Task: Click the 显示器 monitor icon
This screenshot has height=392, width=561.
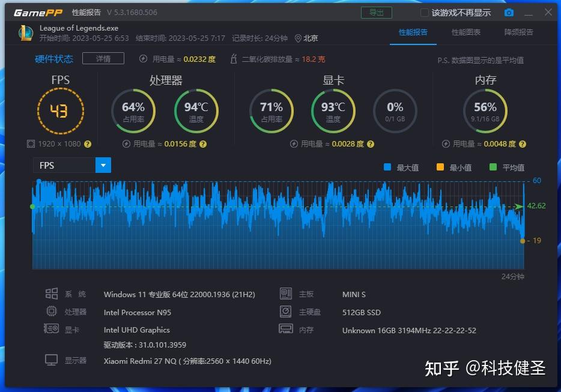Action: click(52, 360)
